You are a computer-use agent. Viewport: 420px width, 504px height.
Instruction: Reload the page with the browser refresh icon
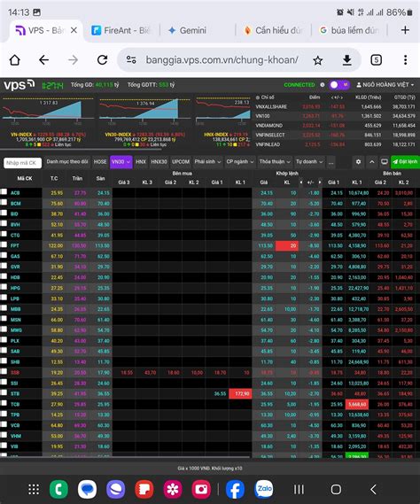pos(103,59)
